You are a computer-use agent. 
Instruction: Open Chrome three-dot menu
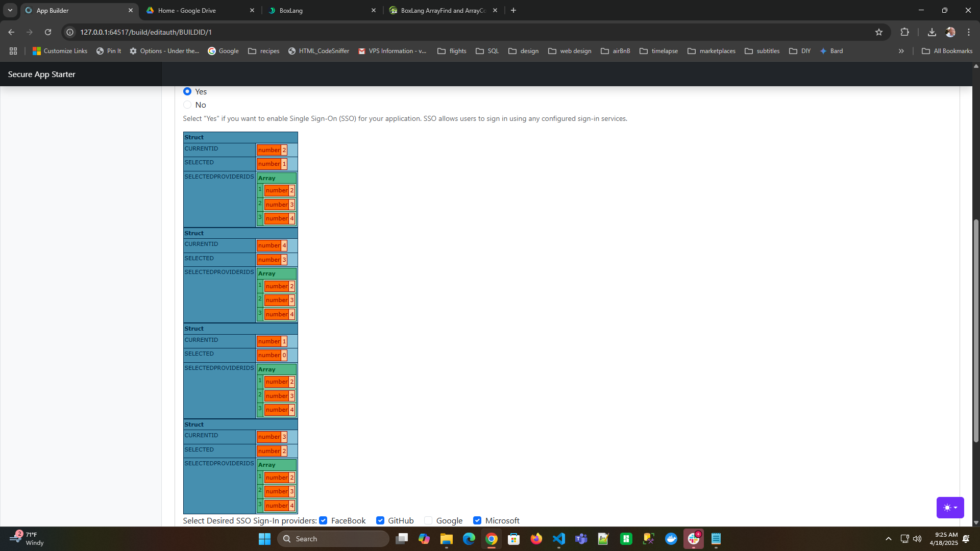point(969,32)
